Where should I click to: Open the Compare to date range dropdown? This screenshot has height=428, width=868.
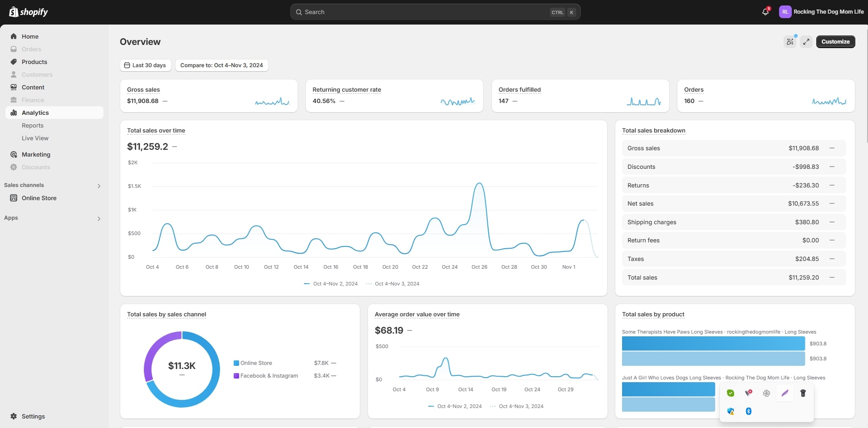pyautogui.click(x=221, y=65)
